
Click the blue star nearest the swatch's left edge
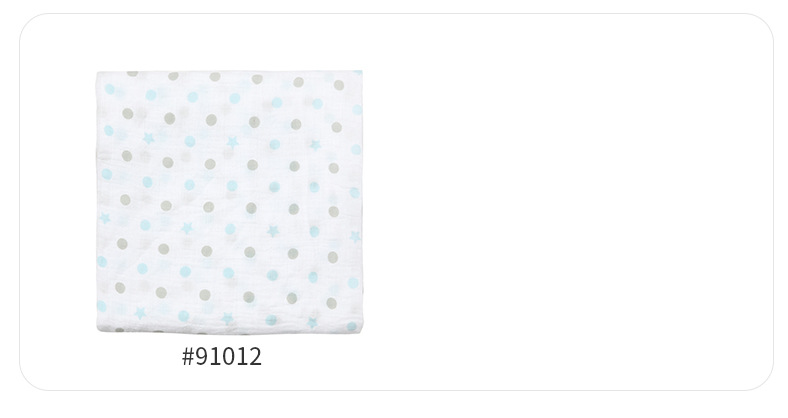tap(105, 218)
